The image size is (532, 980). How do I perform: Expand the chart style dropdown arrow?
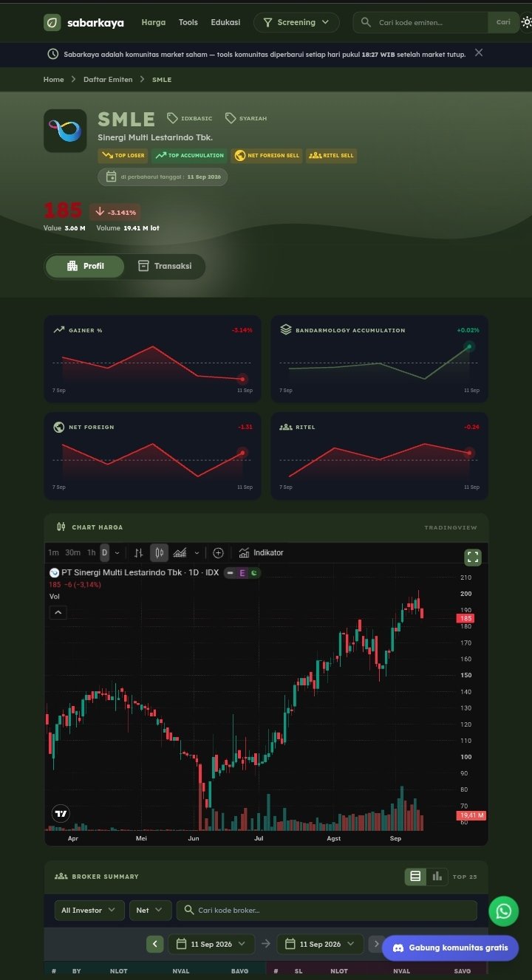197,552
